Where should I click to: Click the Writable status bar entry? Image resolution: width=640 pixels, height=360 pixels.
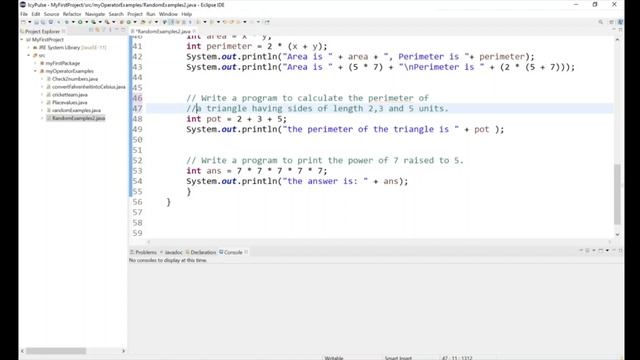[334, 358]
